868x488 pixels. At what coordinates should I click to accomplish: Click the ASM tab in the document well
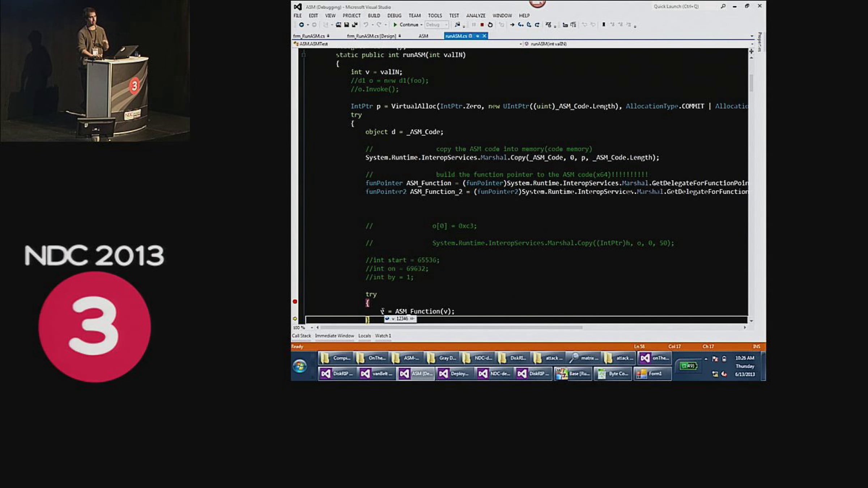click(423, 36)
